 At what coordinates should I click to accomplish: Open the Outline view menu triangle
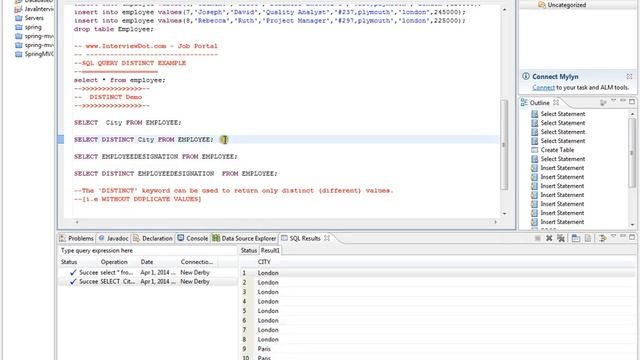click(613, 101)
